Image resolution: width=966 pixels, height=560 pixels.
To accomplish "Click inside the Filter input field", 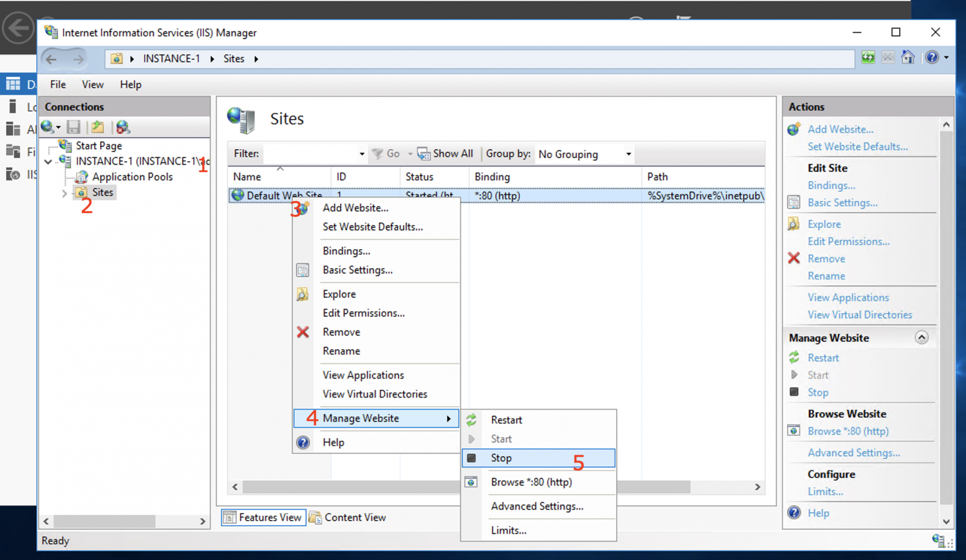I will pos(310,154).
